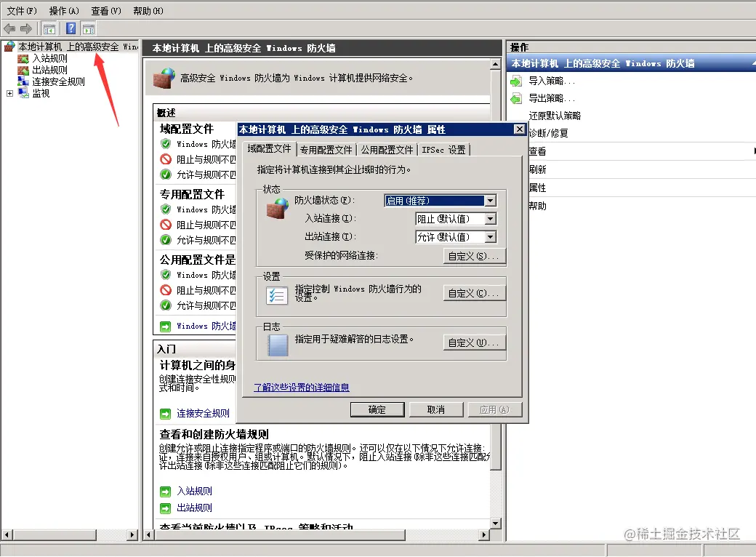The height and width of the screenshot is (557, 756).
Task: Switch to the IPSec 设置 tab
Action: [x=443, y=150]
